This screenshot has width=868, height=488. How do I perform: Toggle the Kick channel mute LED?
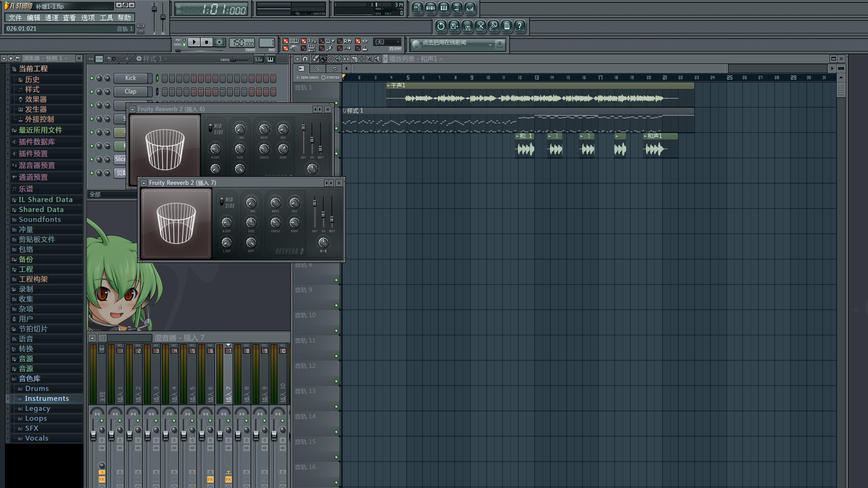[x=92, y=78]
